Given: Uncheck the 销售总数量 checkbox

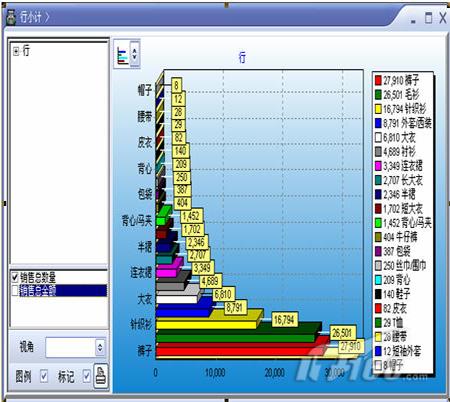Looking at the screenshot, I should [x=15, y=277].
